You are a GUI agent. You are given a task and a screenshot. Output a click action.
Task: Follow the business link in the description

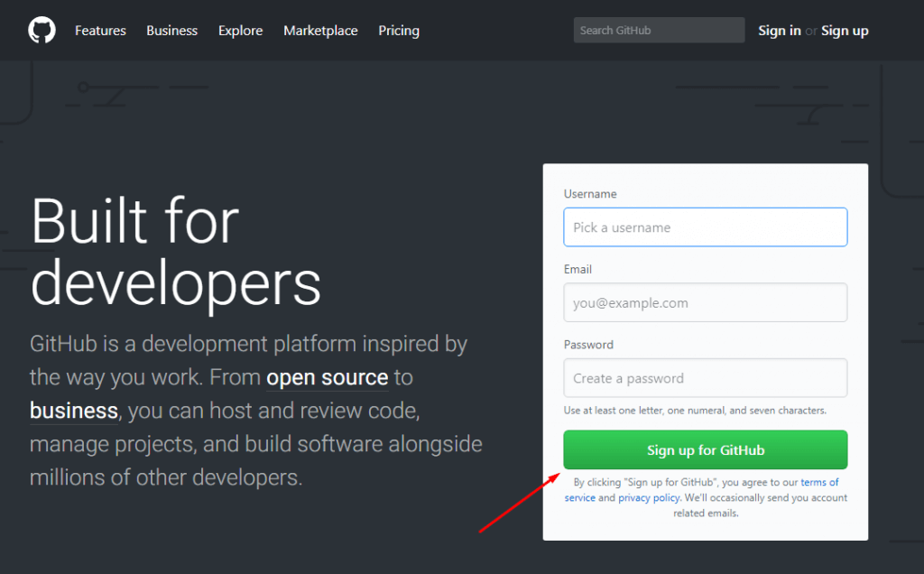tap(73, 411)
